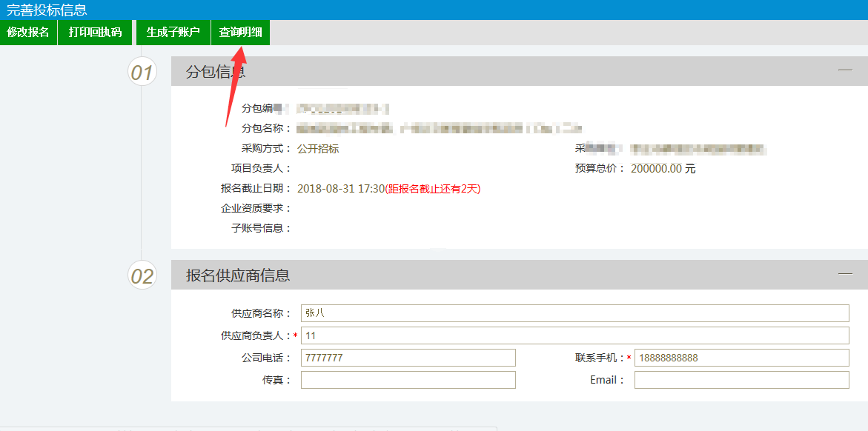Generate a sub-account via 生成子账户
868x431 pixels.
click(x=173, y=32)
